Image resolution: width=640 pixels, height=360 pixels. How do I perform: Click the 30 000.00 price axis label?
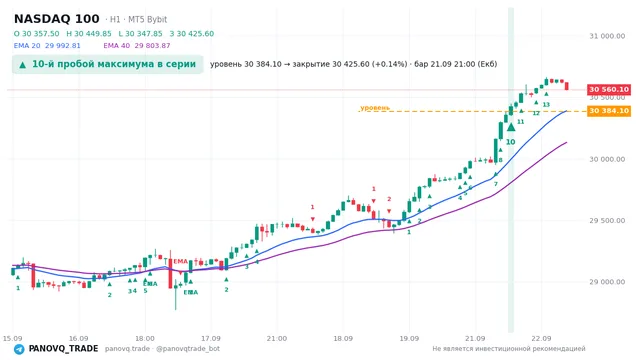(607, 159)
